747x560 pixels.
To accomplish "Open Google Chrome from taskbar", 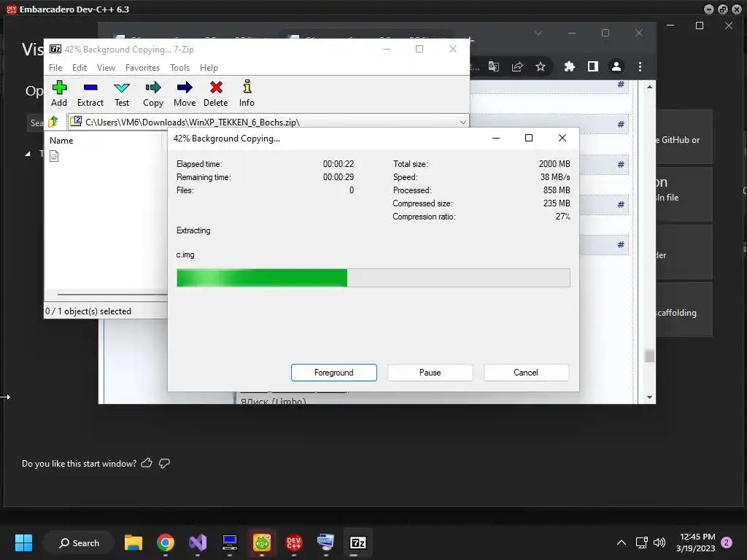I will tap(166, 542).
